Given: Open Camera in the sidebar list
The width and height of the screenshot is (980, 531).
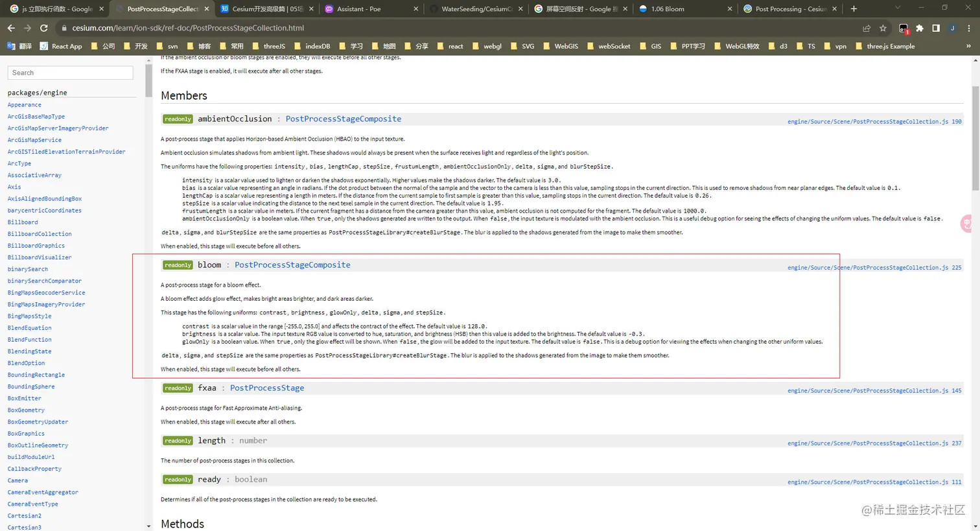Looking at the screenshot, I should [x=17, y=480].
